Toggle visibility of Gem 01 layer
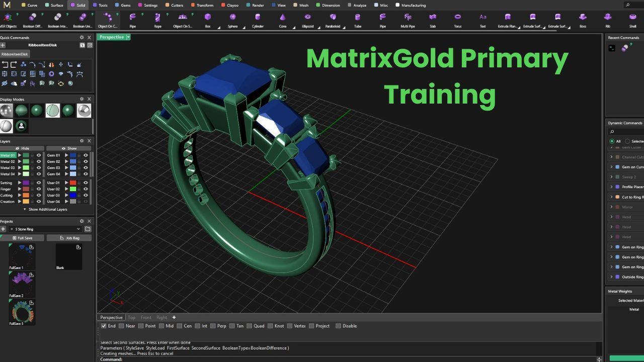The width and height of the screenshot is (644, 362). 86,155
